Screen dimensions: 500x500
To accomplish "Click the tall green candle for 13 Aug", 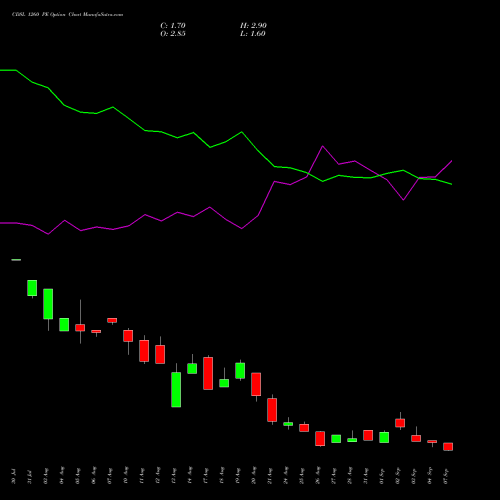I will pos(176,390).
